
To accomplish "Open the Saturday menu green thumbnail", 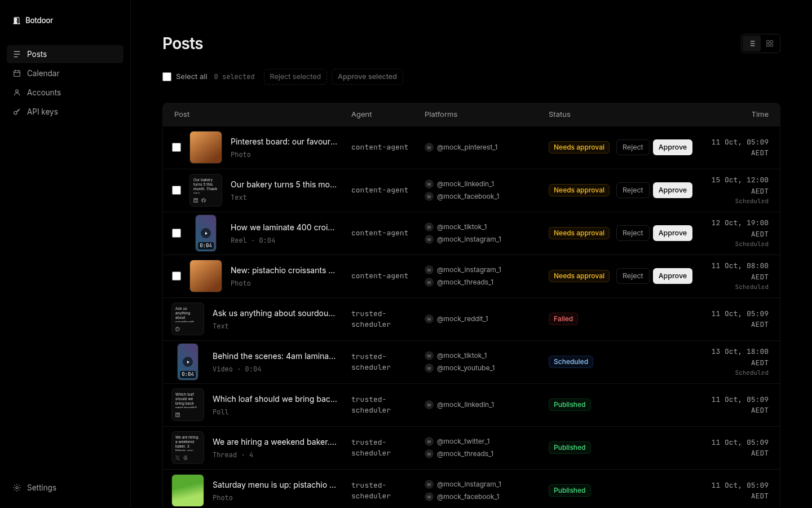I will [188, 491].
